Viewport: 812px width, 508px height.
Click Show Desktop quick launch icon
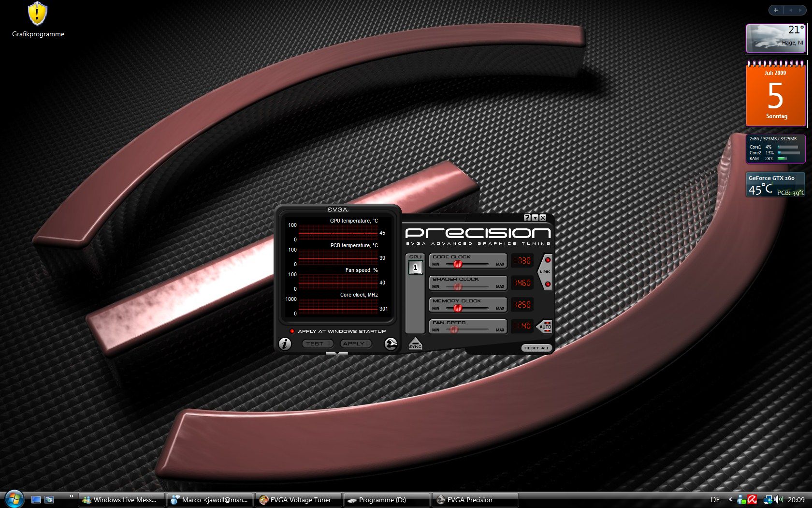(36, 500)
